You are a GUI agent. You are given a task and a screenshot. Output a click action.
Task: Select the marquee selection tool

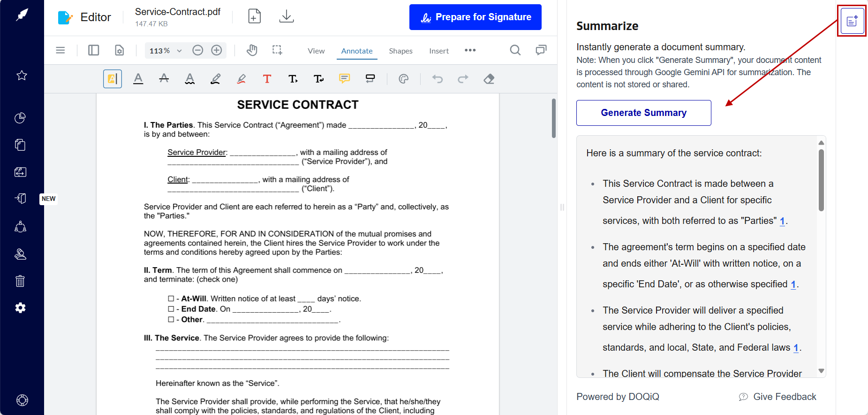tap(277, 50)
